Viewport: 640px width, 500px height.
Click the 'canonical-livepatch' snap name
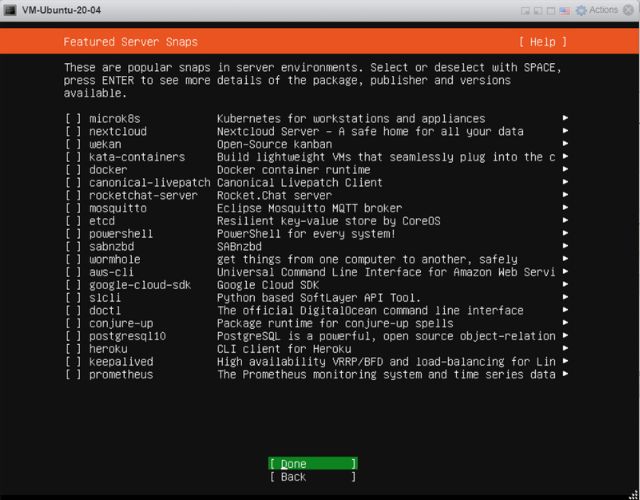pos(150,182)
